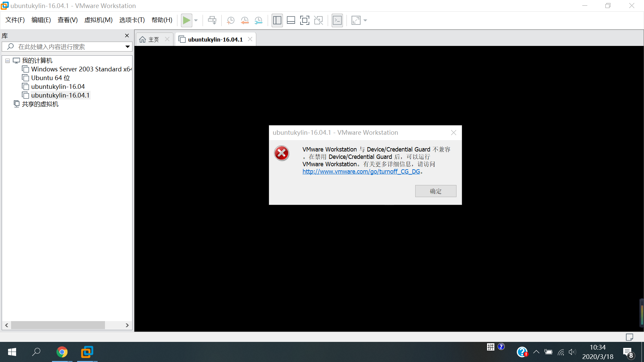Click the IME input method tray icon
The height and width of the screenshot is (362, 644).
491,347
